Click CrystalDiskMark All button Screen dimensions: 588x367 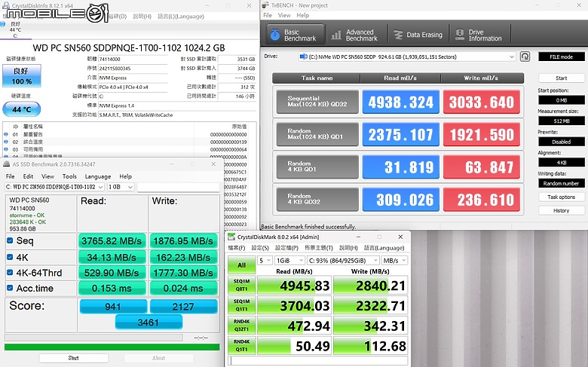click(x=241, y=265)
